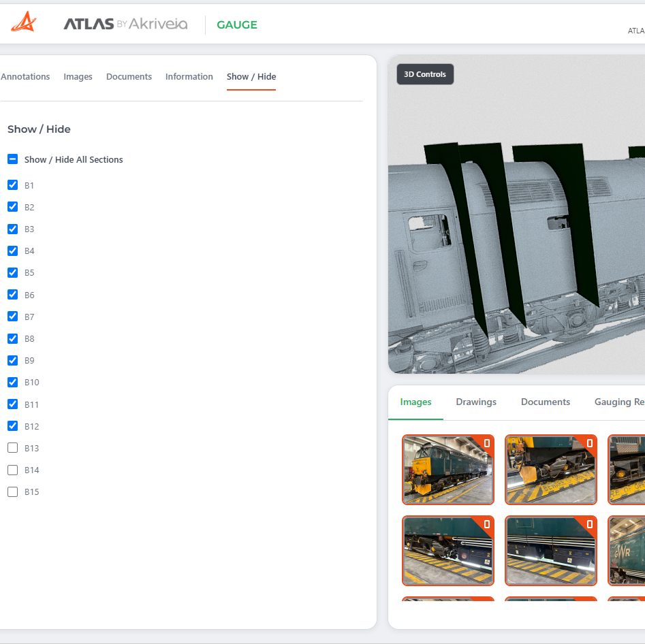Switch to the Drawings tab

pos(476,402)
